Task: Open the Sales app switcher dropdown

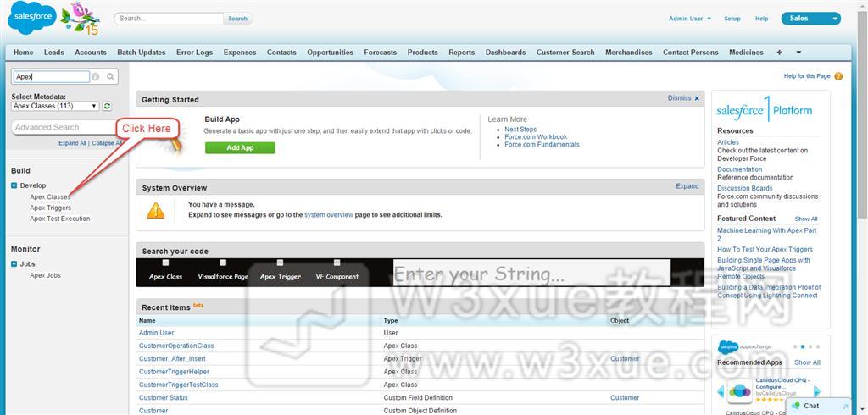Action: 811,19
